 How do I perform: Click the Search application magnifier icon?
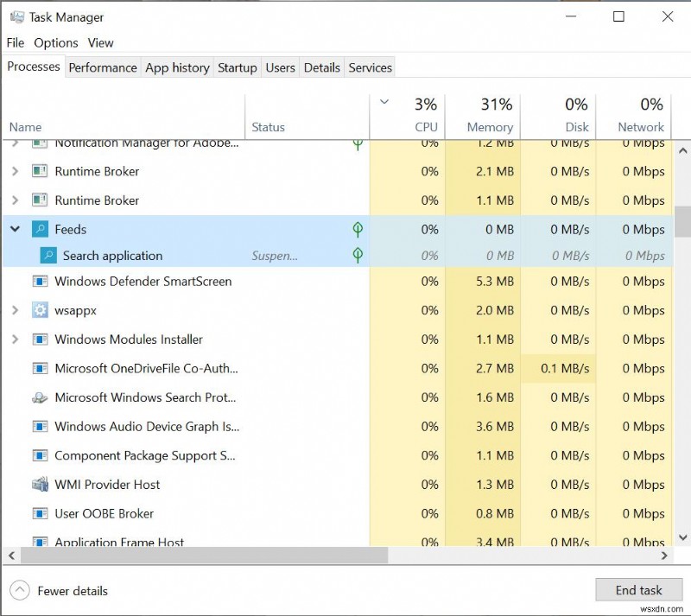[48, 256]
